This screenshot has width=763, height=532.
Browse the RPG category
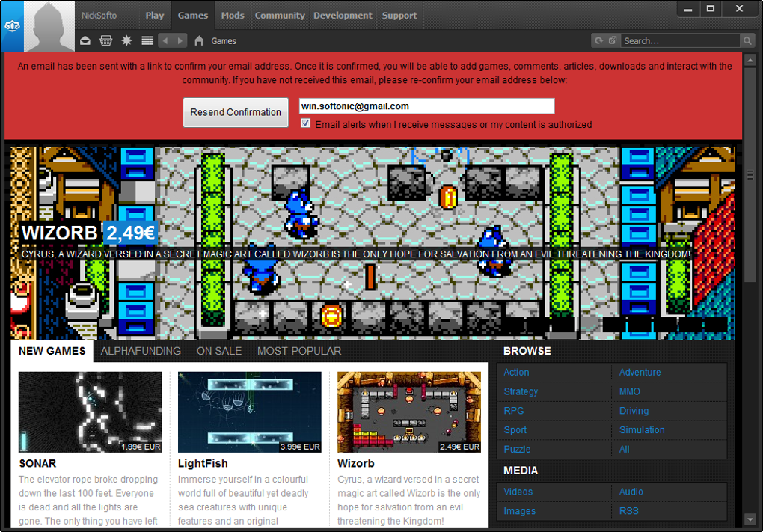click(514, 411)
